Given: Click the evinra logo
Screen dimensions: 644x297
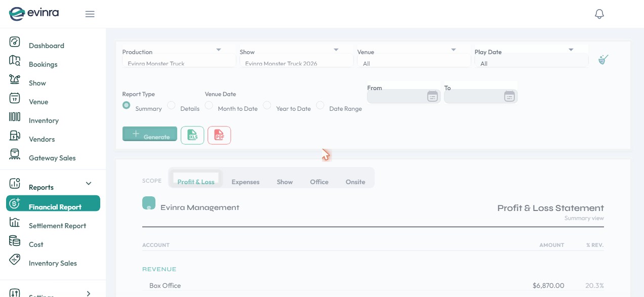Looking at the screenshot, I should [x=34, y=14].
